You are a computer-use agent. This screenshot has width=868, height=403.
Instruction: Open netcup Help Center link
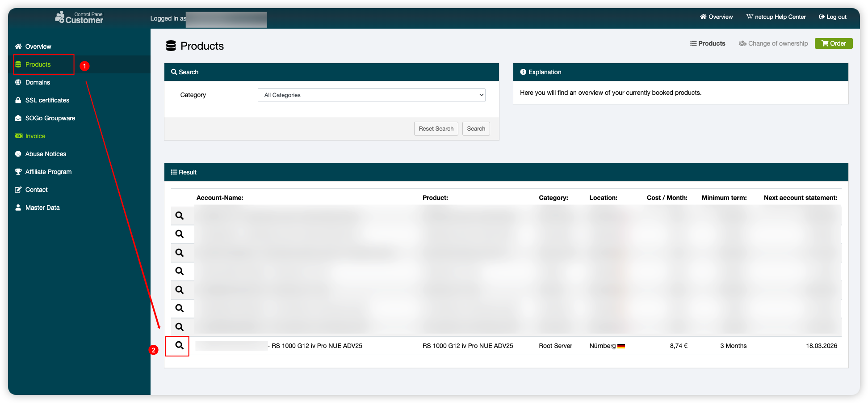pos(776,17)
